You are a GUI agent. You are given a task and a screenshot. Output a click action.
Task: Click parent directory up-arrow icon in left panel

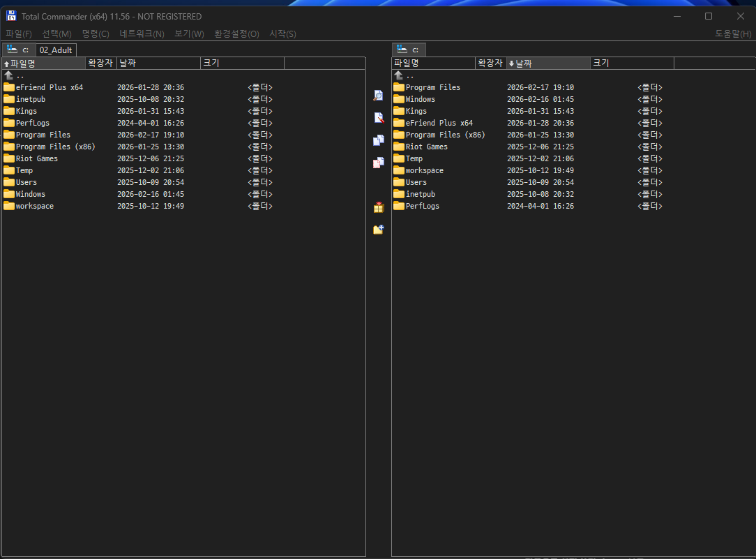coord(9,75)
